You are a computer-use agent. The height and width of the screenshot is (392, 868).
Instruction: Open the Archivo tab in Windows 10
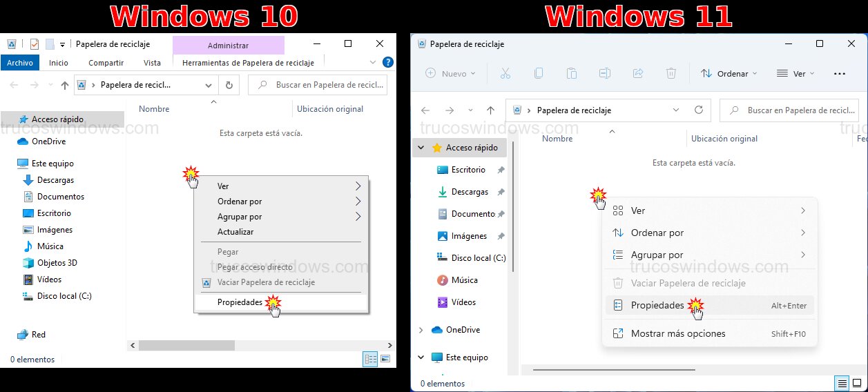pyautogui.click(x=20, y=63)
